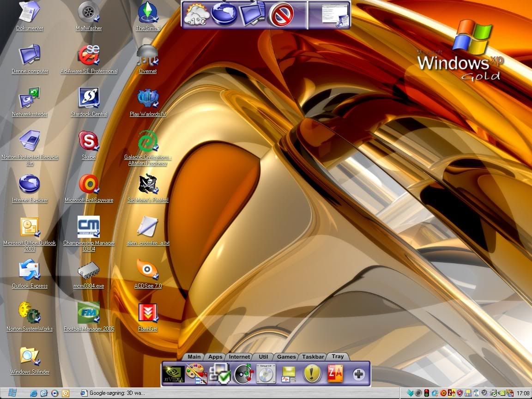Switch to the Util dock tab
532x399 pixels.
(x=263, y=357)
